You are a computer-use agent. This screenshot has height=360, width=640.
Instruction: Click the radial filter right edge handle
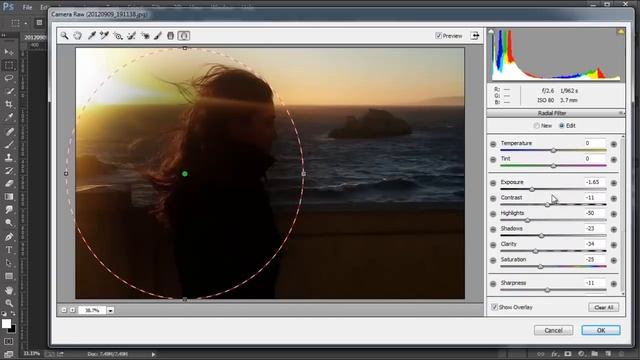coord(303,173)
